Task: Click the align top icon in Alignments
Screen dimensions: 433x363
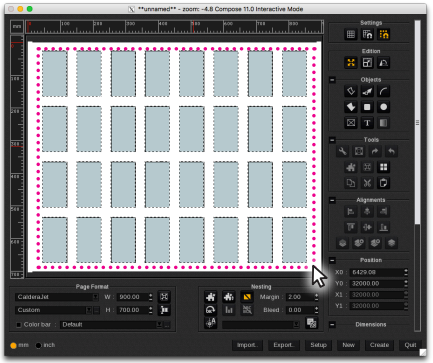Action: (351, 227)
